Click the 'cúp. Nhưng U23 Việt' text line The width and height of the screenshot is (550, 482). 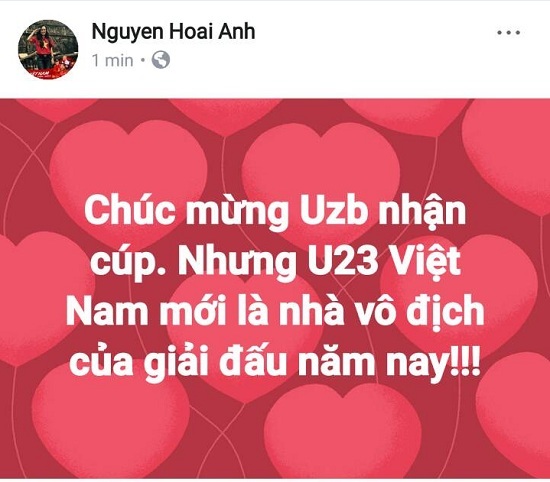275,262
